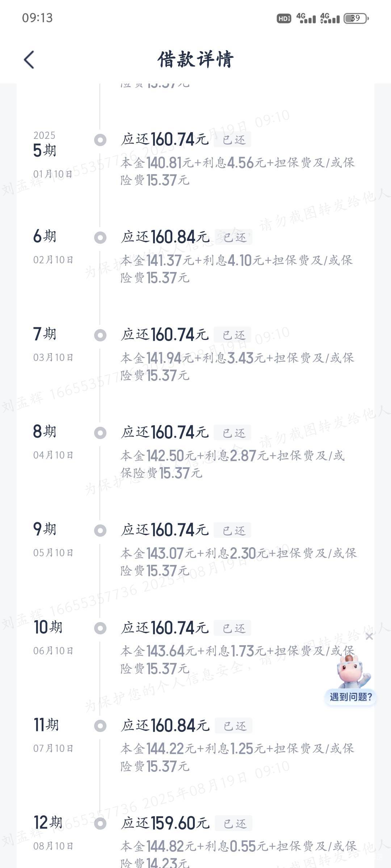The width and height of the screenshot is (391, 868).
Task: Tap the back arrow icon
Action: tap(29, 60)
